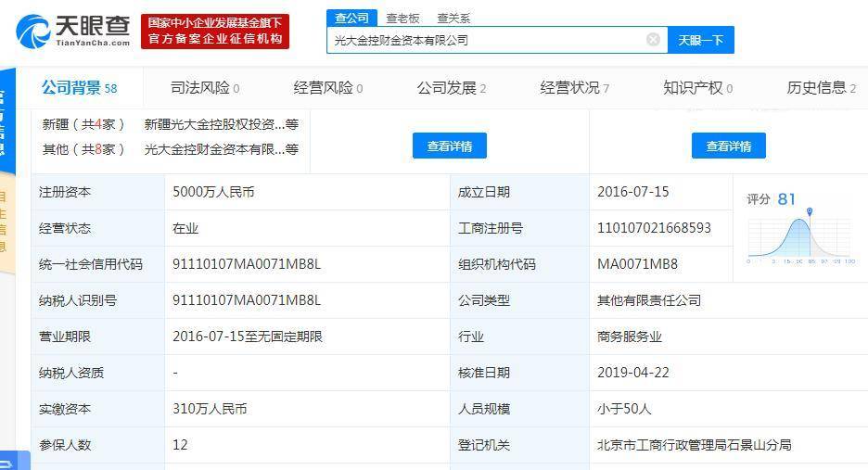868x470 pixels.
Task: Open the 司法风险 section tab
Action: coord(205,87)
